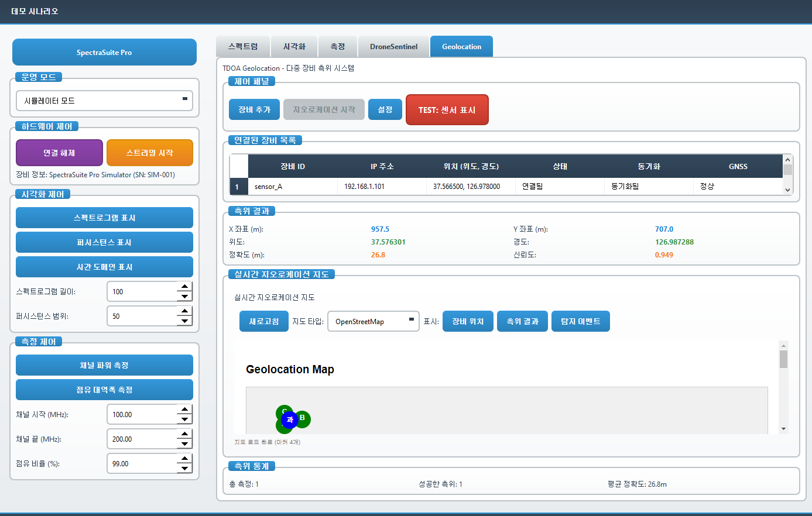Toggle 측위 결과 display on map
This screenshot has height=516, width=812.
click(522, 321)
